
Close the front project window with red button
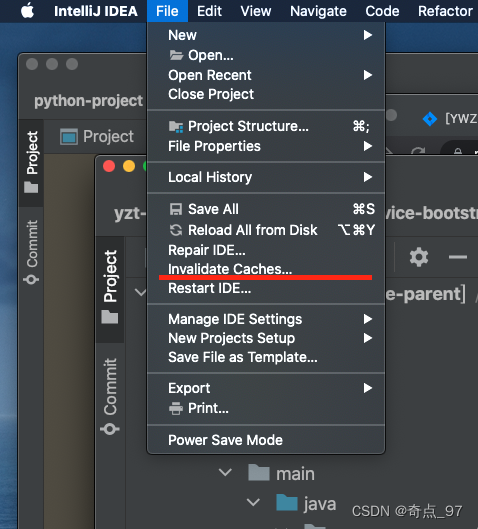tap(109, 166)
